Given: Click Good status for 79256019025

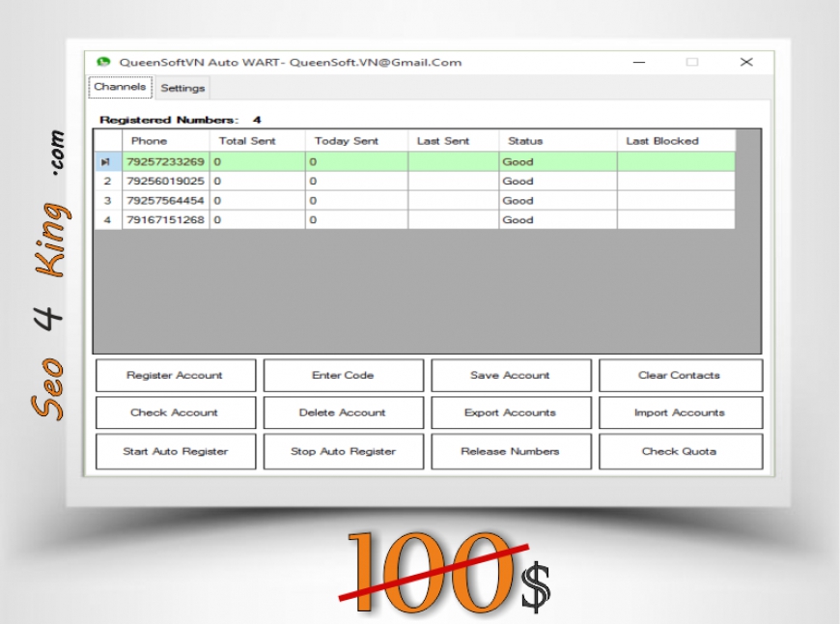Looking at the screenshot, I should click(x=558, y=182).
